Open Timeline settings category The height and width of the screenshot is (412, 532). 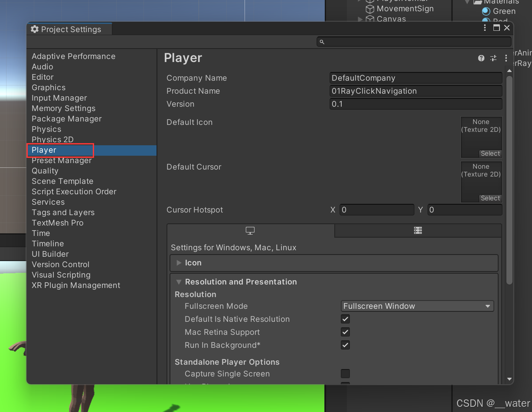tap(48, 244)
